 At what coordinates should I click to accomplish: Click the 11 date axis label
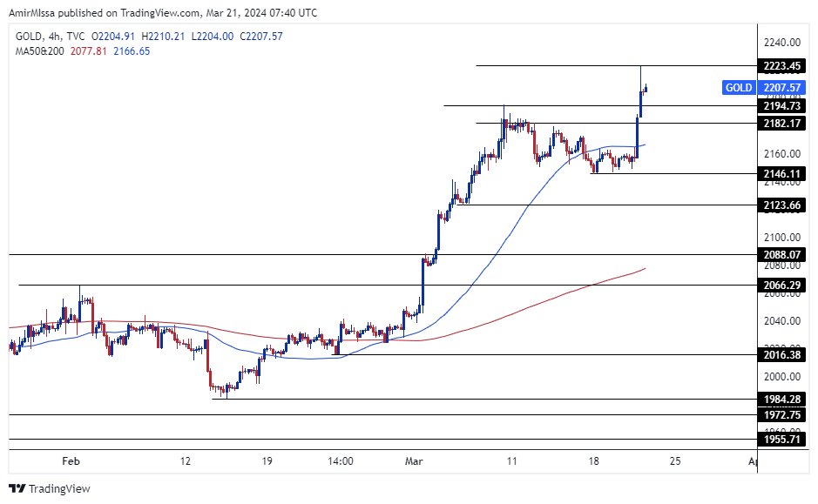(511, 461)
